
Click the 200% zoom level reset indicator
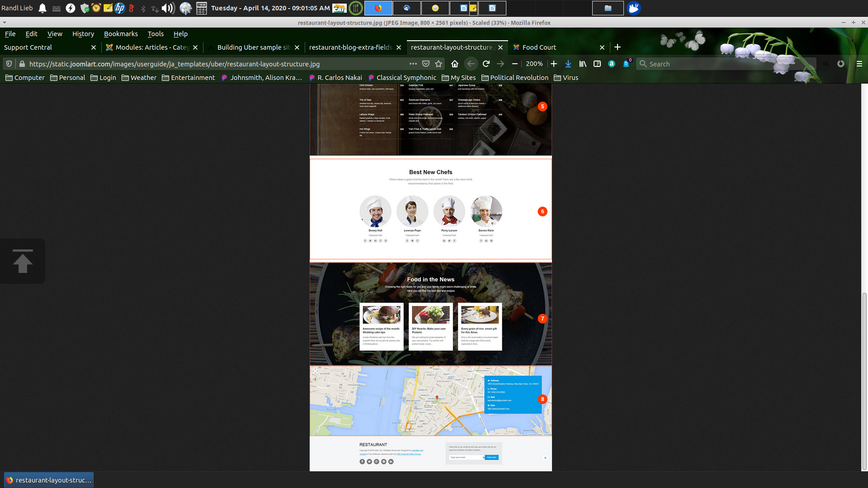(534, 64)
